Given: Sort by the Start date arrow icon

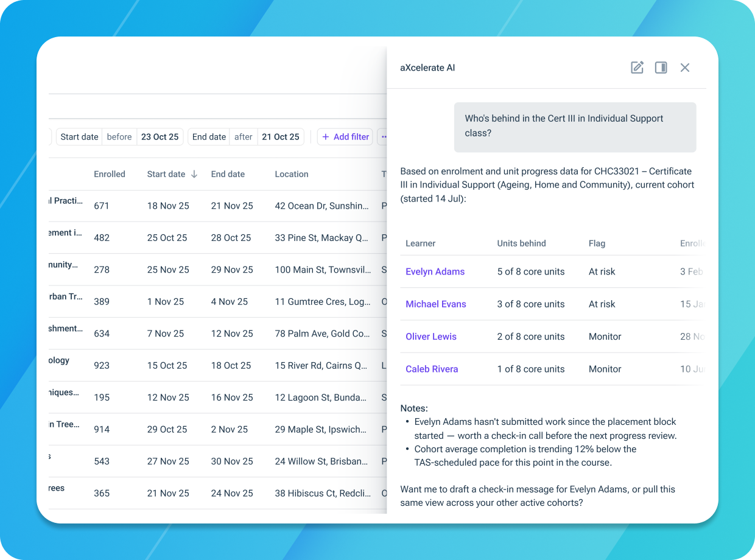Looking at the screenshot, I should tap(194, 174).
